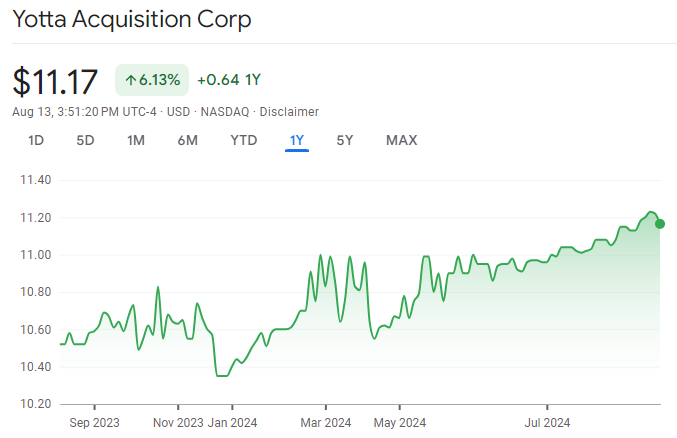
Task: Click the active 1Y tab
Action: (297, 140)
